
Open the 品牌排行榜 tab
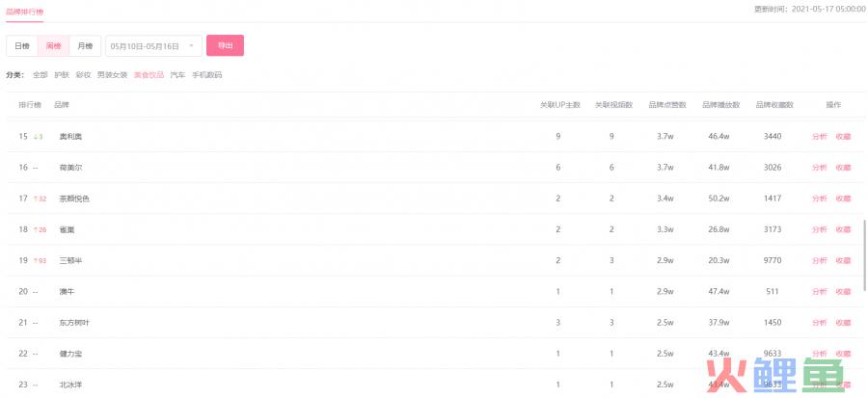point(24,11)
